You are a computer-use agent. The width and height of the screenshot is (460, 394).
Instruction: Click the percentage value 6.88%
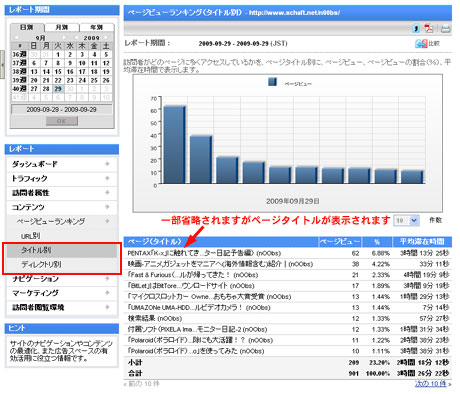(x=381, y=253)
